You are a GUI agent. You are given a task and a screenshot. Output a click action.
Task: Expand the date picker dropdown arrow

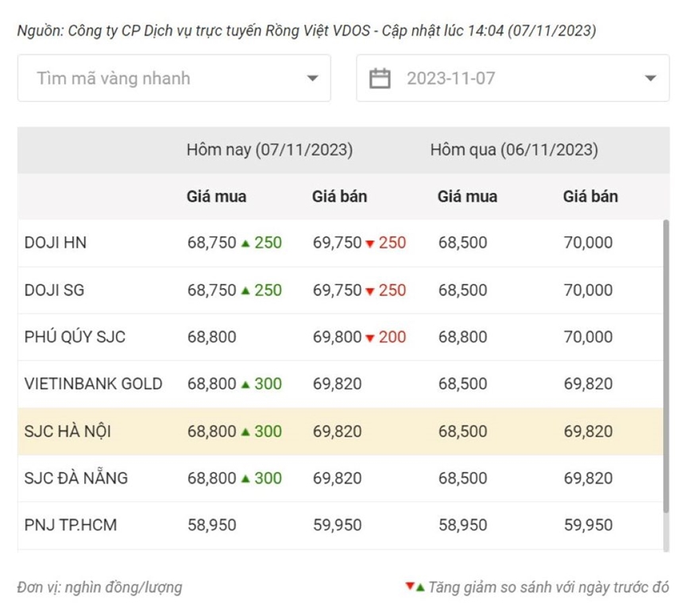[650, 79]
